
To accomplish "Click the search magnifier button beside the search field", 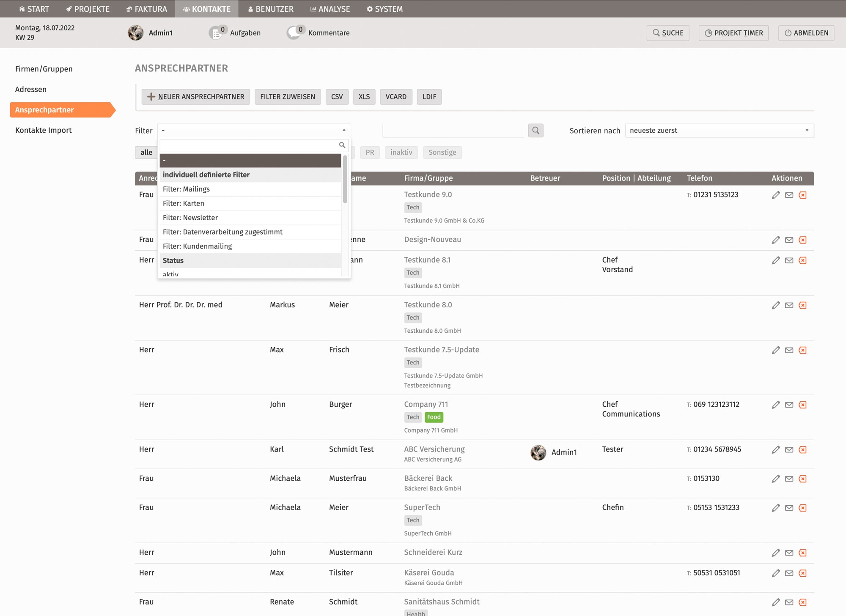I will 536,131.
